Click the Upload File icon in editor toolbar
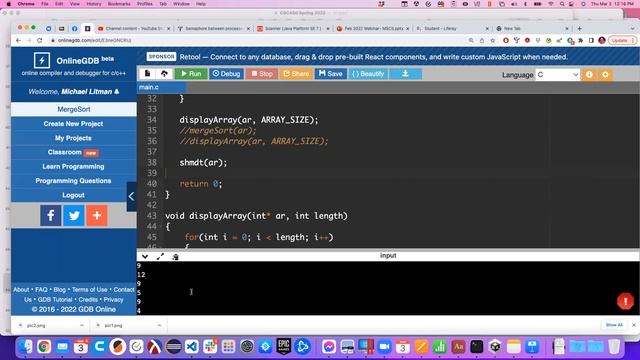Image resolution: width=640 pixels, height=360 pixels. pos(164,73)
